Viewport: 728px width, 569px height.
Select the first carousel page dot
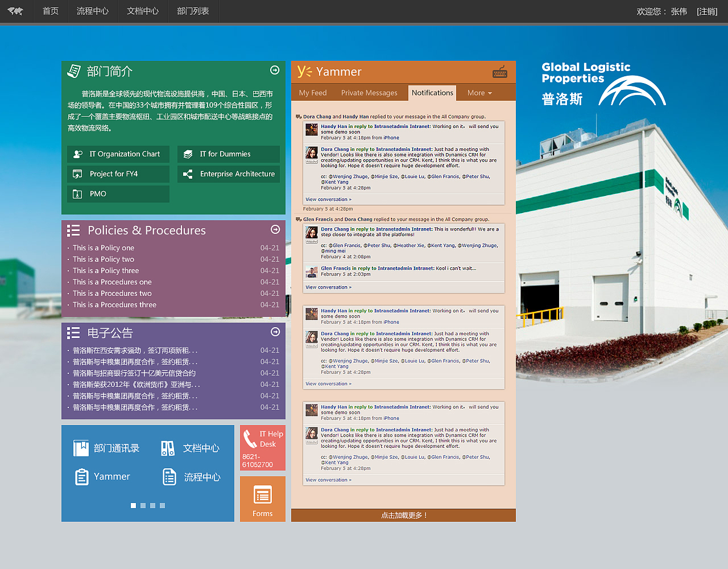[134, 505]
